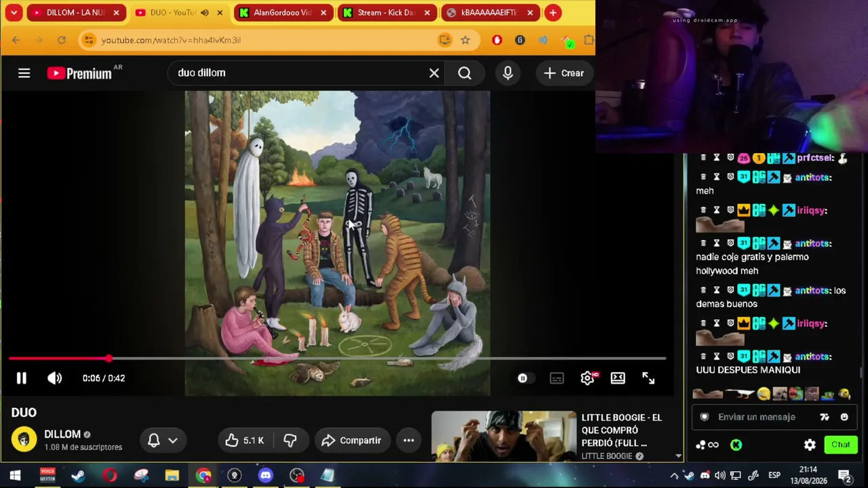Switch to AlanGordooo Kick tab
The image size is (868, 488).
pos(281,13)
